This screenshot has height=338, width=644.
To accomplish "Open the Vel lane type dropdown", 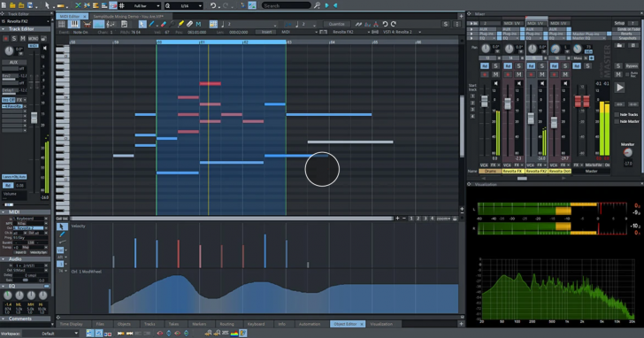I will click(x=65, y=250).
